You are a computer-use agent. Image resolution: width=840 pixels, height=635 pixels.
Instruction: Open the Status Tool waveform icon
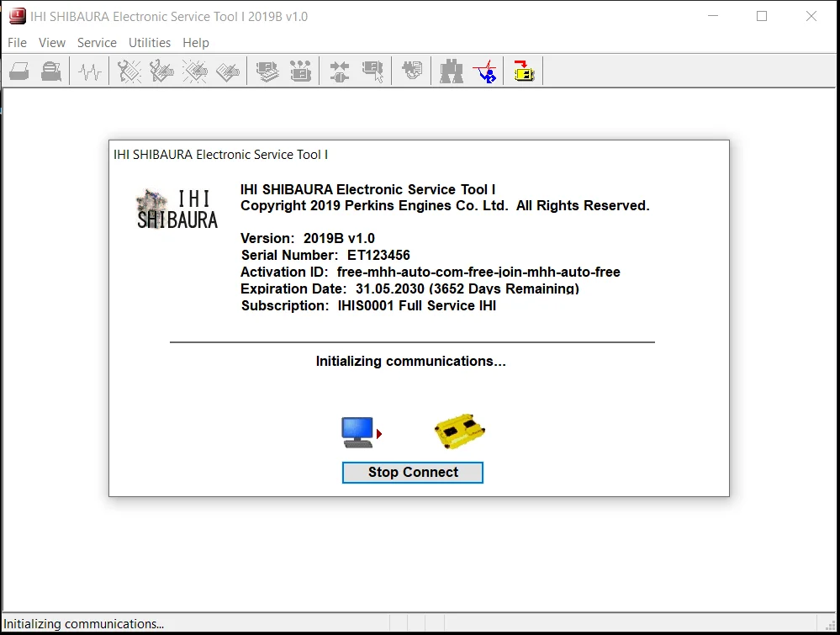89,71
